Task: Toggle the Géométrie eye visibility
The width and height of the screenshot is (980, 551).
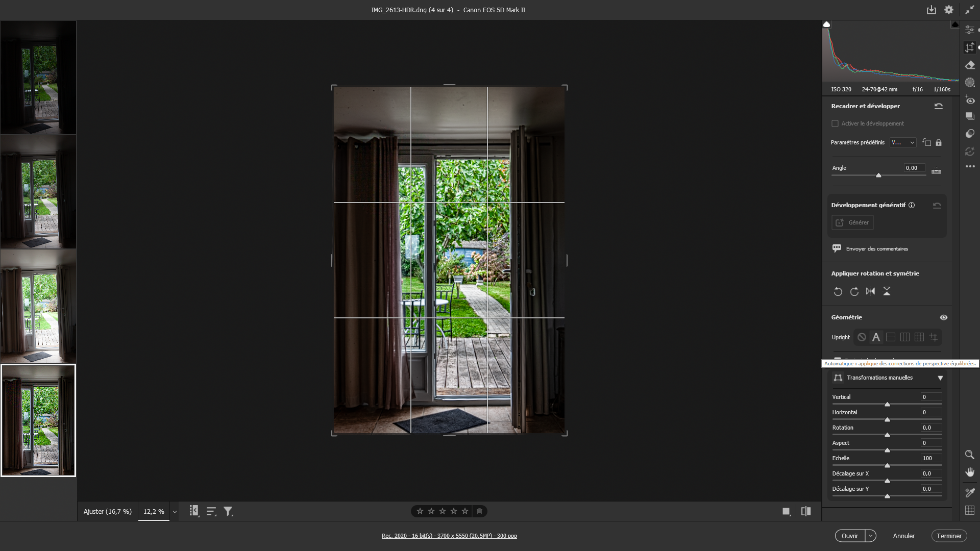Action: pos(943,317)
